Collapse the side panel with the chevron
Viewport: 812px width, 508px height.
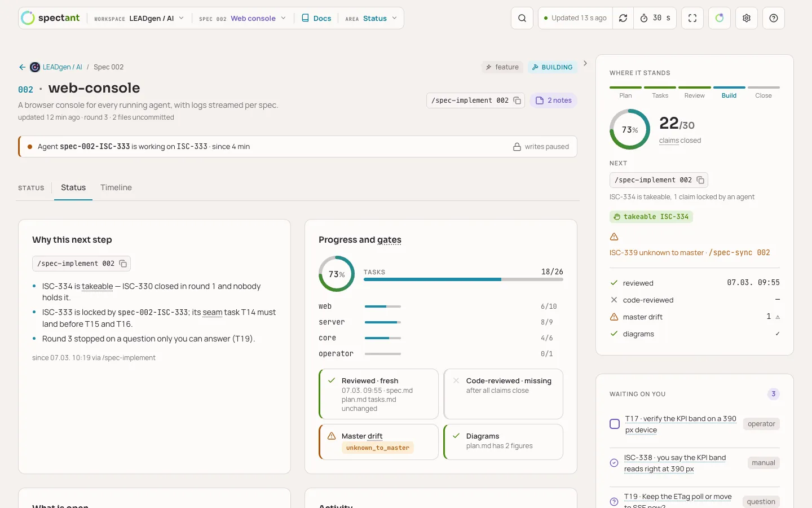tap(585, 63)
